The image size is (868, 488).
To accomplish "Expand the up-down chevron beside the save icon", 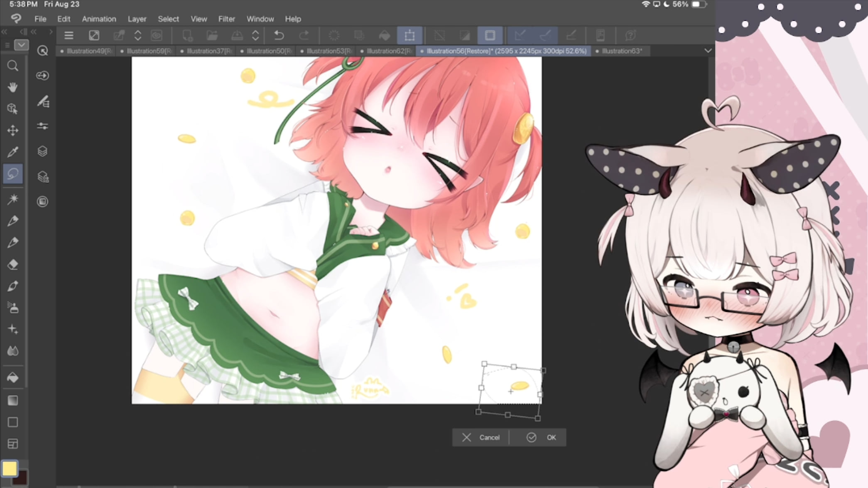I will pyautogui.click(x=256, y=35).
